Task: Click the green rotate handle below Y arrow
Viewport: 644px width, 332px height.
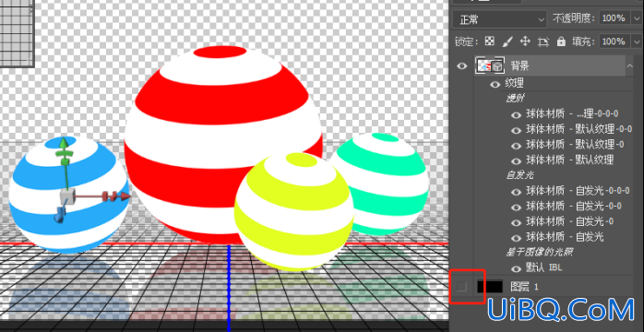Action: click(64, 153)
